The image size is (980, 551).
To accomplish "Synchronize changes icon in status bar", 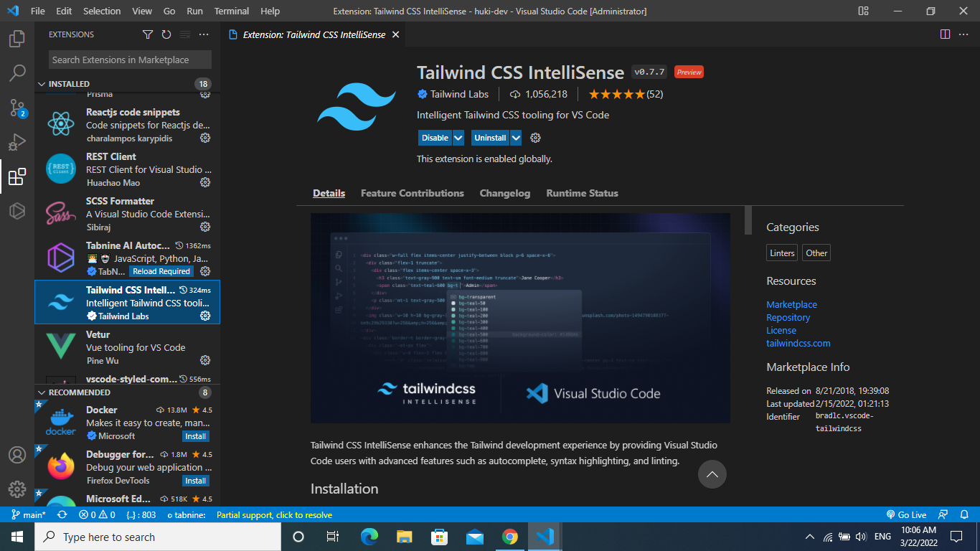I will point(62,514).
